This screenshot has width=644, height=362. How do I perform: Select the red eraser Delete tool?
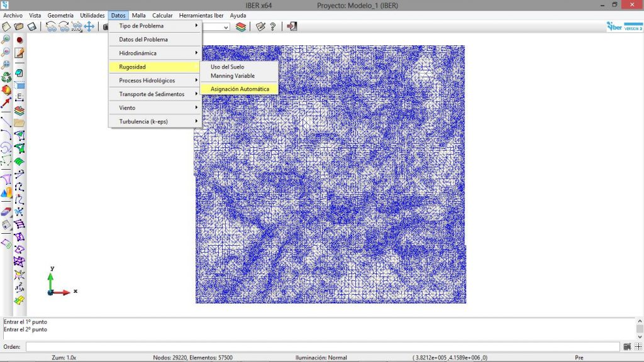[x=6, y=211]
